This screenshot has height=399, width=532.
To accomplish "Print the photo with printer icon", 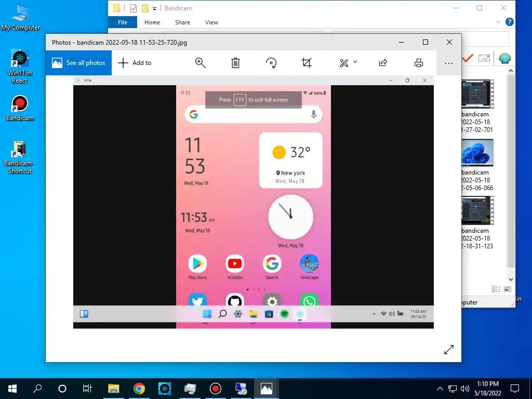I will tap(419, 63).
